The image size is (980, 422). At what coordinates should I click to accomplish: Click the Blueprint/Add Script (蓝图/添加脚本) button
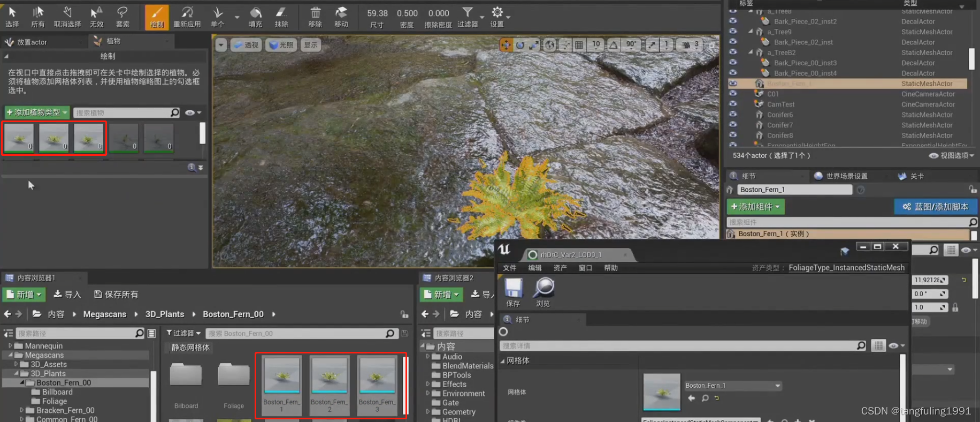(935, 207)
